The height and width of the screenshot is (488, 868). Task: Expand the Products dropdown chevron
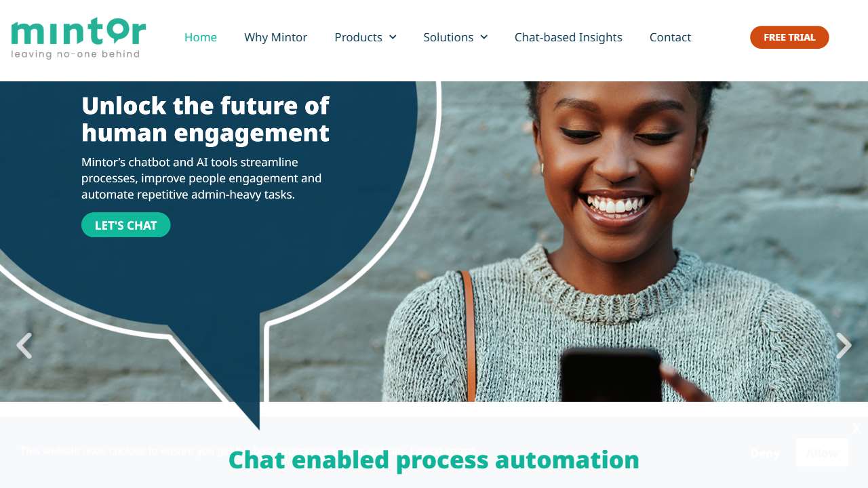coord(393,37)
